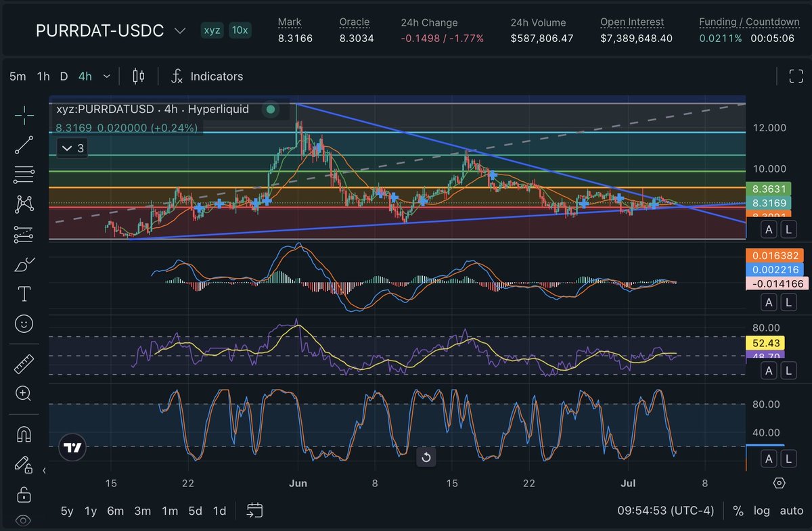Toggle L log-scale on Stochastic pane
Screen dimensions: 812x531
pyautogui.click(x=788, y=460)
